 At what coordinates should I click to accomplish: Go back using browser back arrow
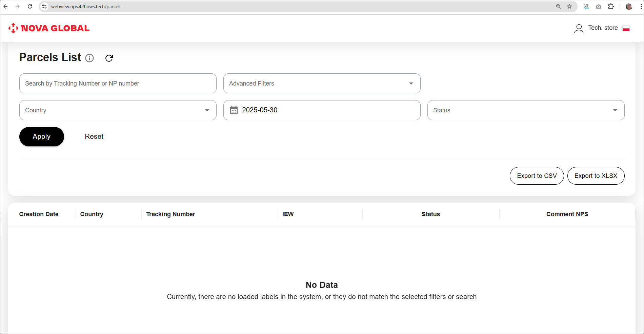(6, 6)
